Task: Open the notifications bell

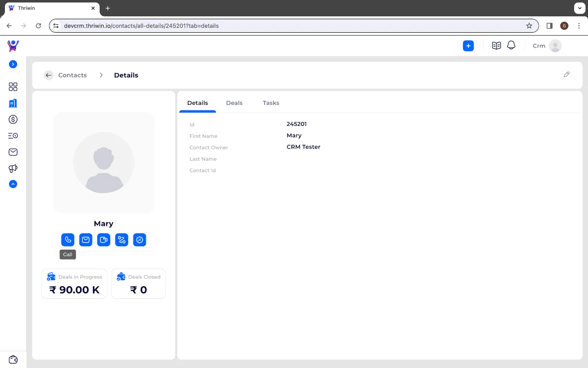Action: click(x=511, y=45)
